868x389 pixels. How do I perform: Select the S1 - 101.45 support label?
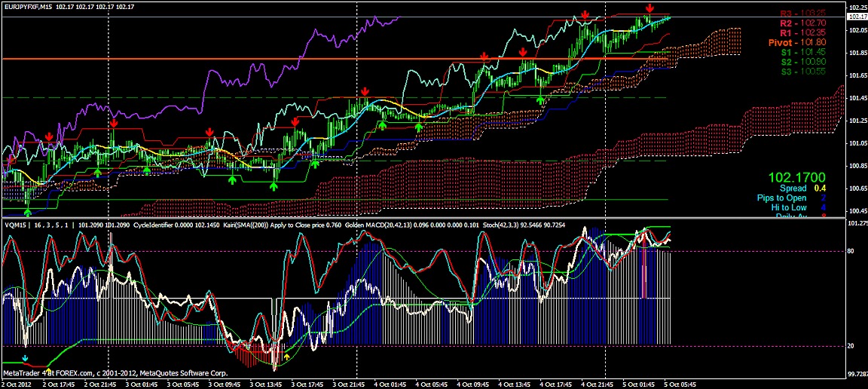[805, 52]
